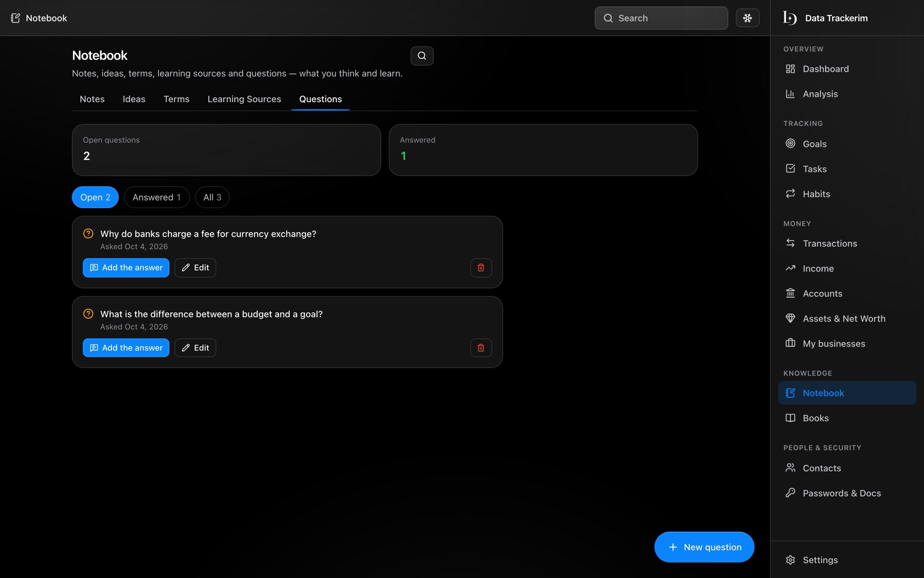Open Tasks from the sidebar
The image size is (924, 578).
(x=847, y=169)
